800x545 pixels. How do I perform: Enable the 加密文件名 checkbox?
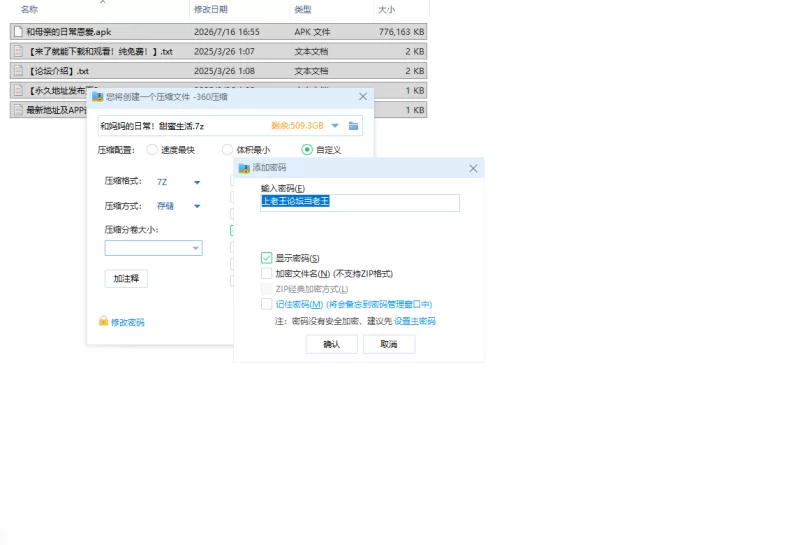point(266,274)
